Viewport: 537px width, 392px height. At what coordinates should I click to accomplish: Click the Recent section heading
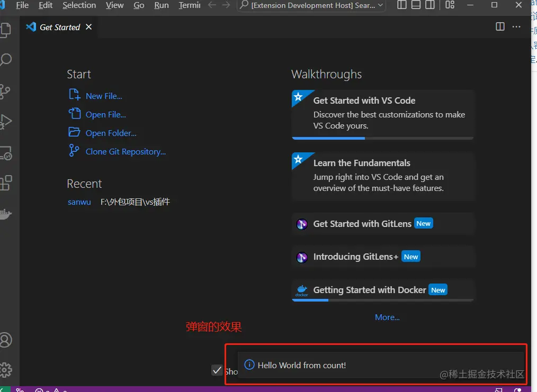pyautogui.click(x=84, y=184)
